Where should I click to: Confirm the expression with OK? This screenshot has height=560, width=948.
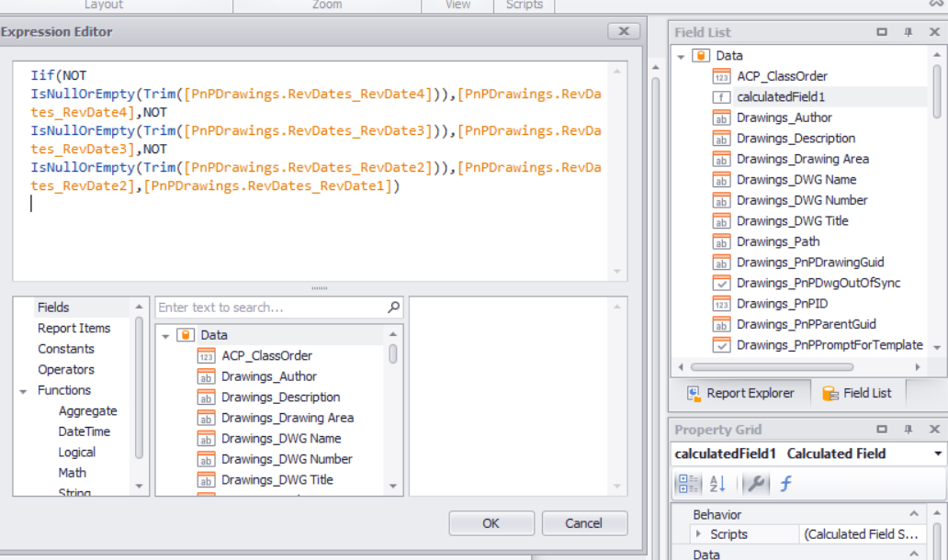pos(491,522)
